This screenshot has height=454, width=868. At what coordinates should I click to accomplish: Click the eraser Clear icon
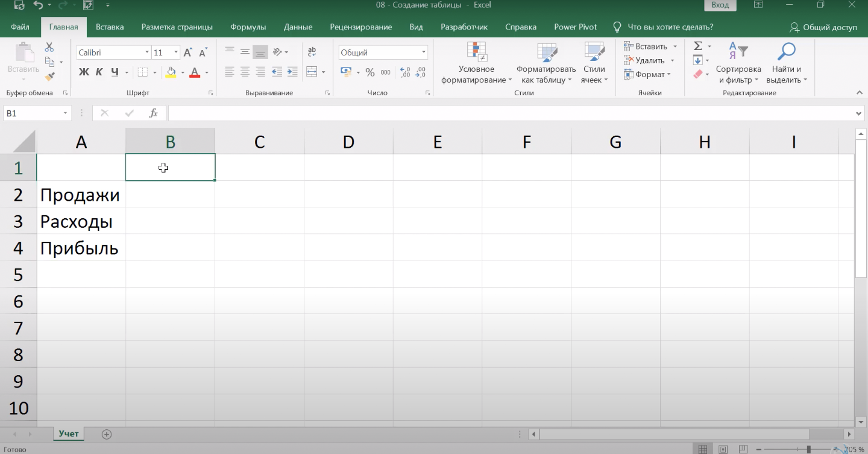click(x=698, y=74)
